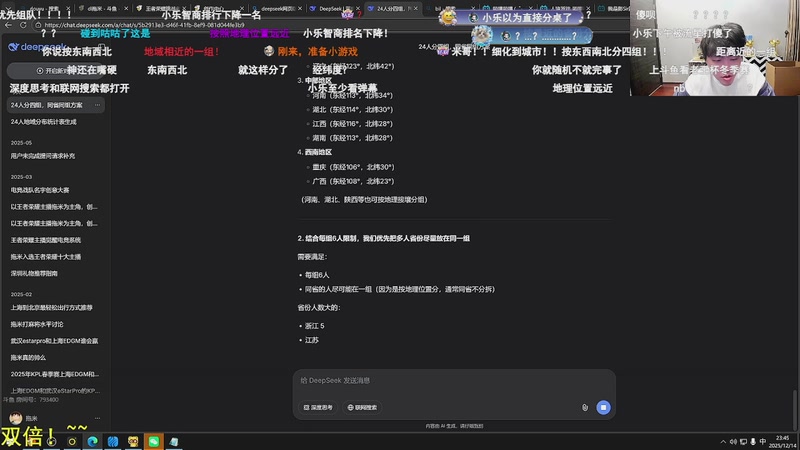800x450 pixels.
Task: Click the 2025-03 date group label
Action: tap(21, 177)
